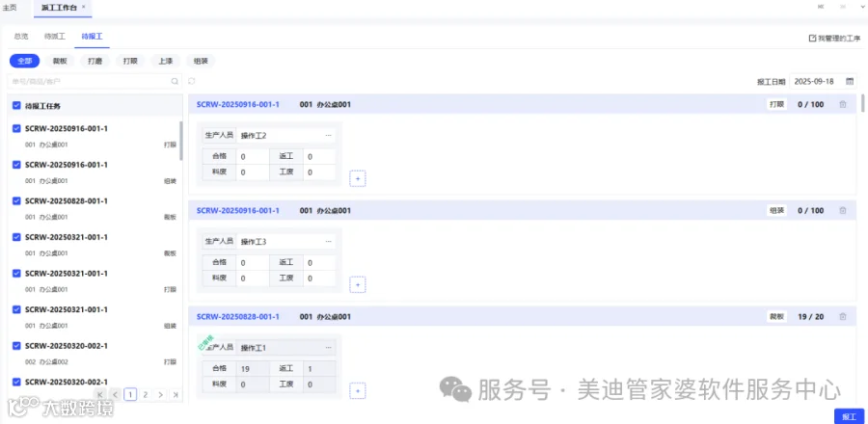Screen dimensions: 868x424
Task: Go to next page of task list
Action: click(160, 395)
